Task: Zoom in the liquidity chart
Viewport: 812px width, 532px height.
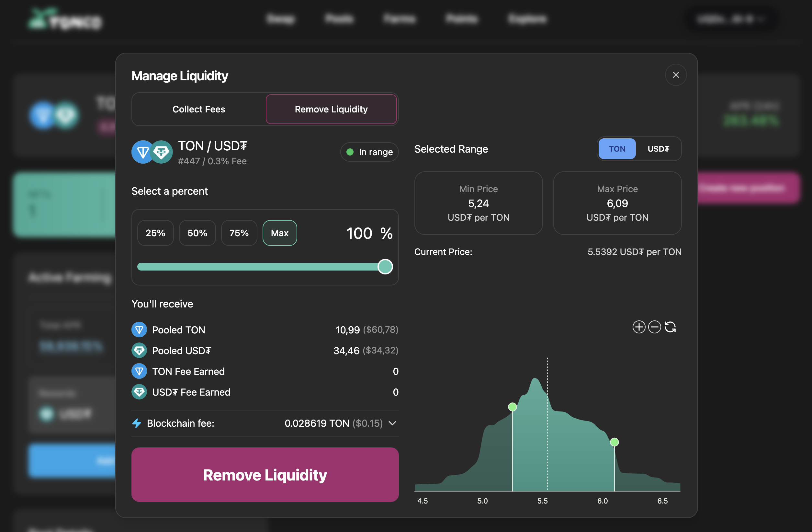Action: (x=639, y=327)
